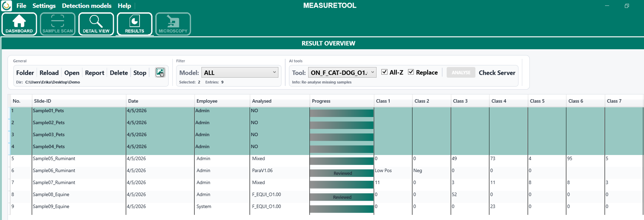Viewport: 644px width, 220px height.
Task: Open the File menu
Action: (21, 6)
